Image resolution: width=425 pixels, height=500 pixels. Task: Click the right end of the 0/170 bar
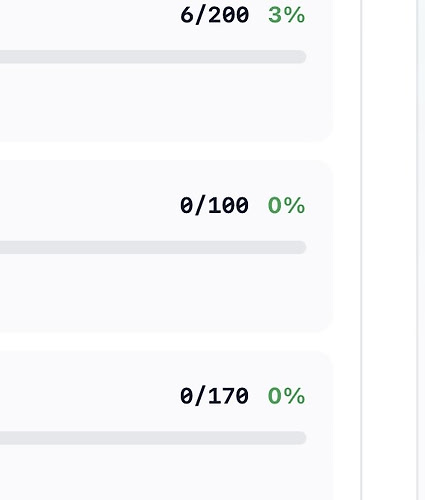tap(302, 438)
